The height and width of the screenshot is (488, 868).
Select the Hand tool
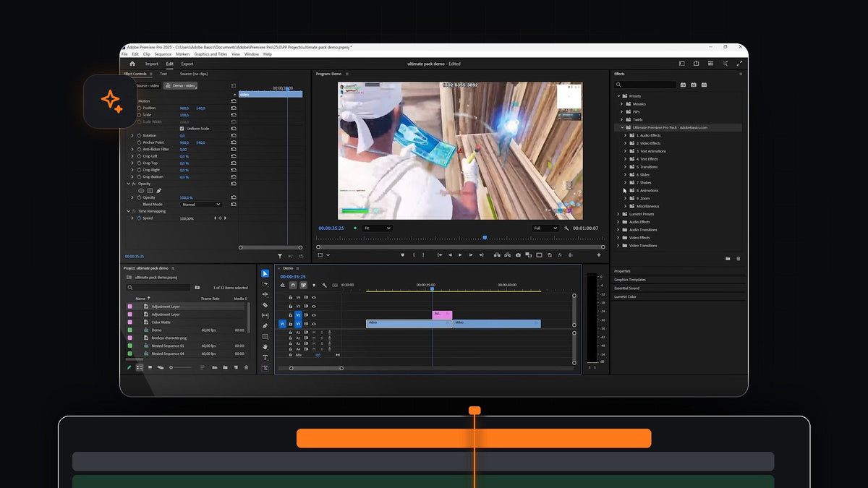pos(265,347)
